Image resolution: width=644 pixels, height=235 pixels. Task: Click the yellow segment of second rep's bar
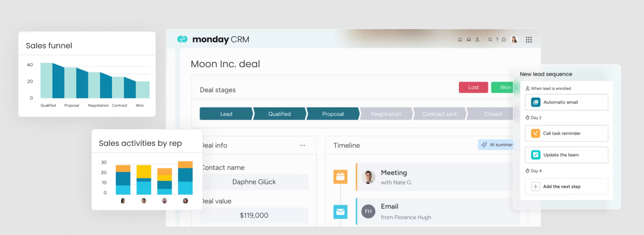tap(144, 172)
